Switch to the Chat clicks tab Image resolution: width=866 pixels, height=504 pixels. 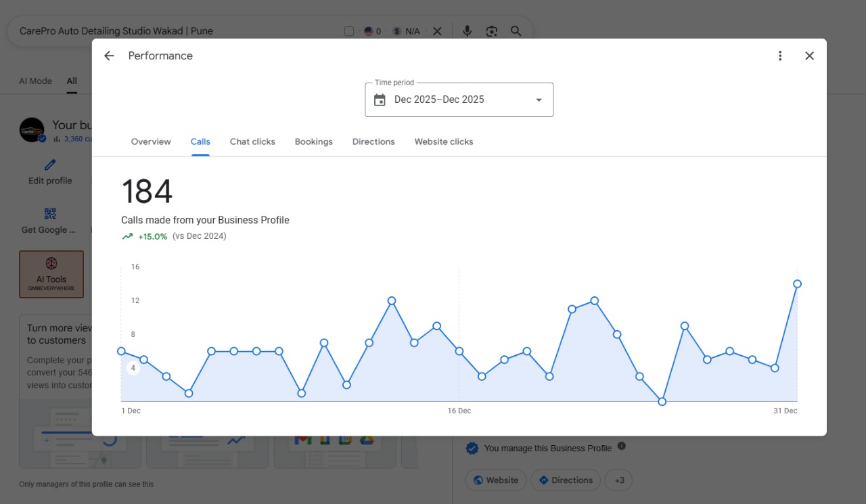[x=252, y=141]
